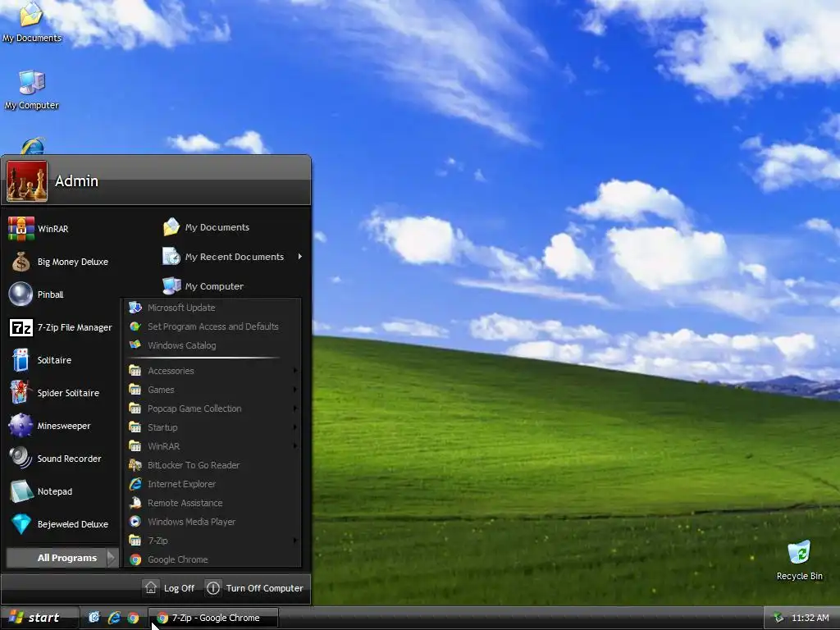The image size is (840, 630).
Task: Expand Popcap Game Collection folder
Action: click(x=212, y=409)
